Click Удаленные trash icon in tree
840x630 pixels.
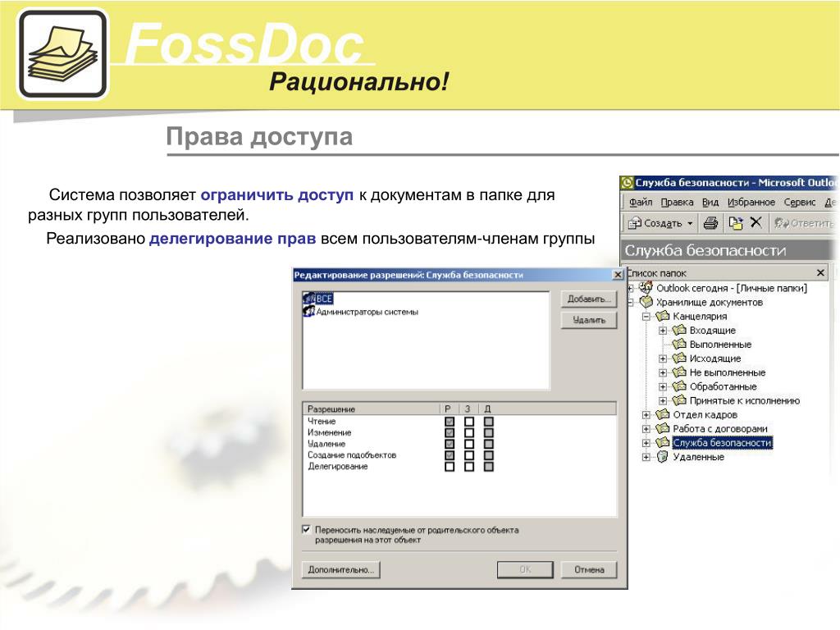(663, 456)
